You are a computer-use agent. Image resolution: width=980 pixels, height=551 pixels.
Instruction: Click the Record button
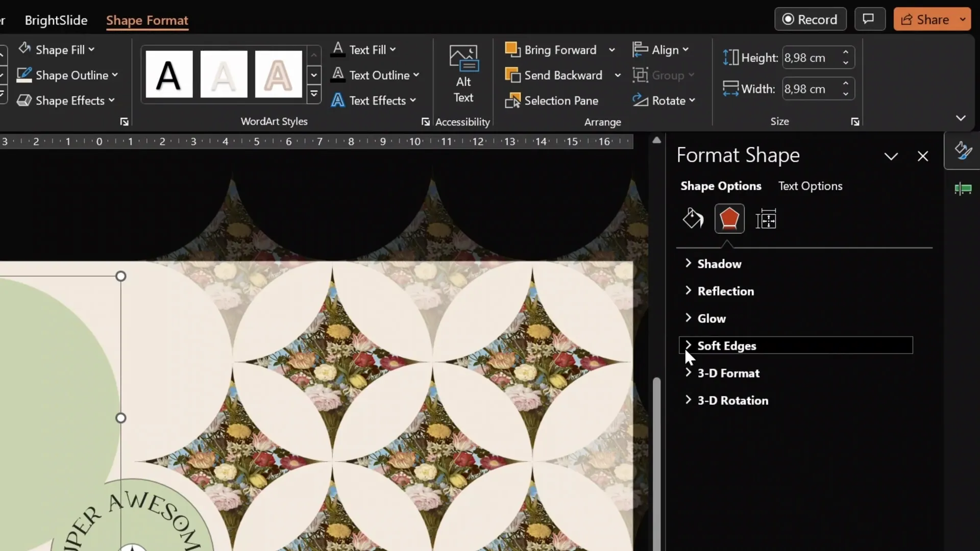point(811,19)
